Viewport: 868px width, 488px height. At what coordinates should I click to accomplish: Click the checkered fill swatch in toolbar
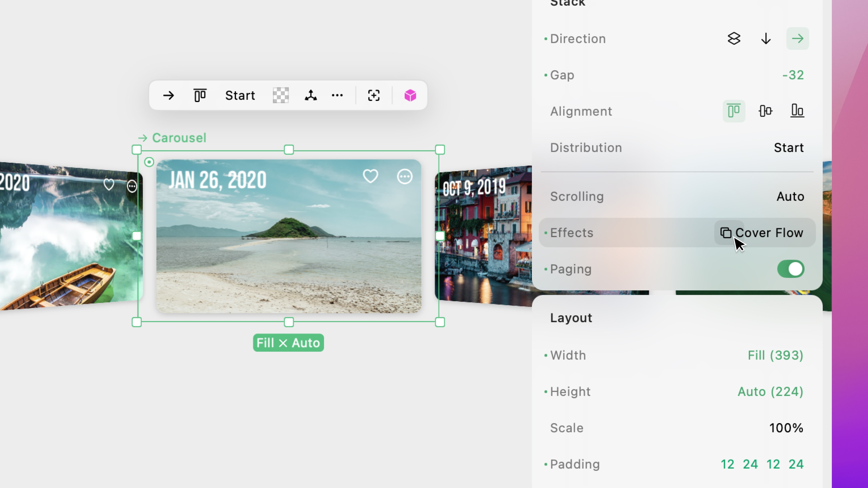pyautogui.click(x=280, y=95)
